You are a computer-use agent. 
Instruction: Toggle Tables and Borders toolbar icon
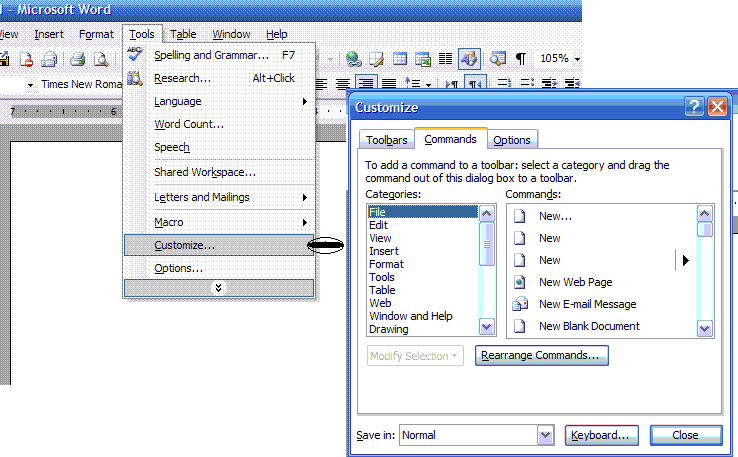point(377,59)
